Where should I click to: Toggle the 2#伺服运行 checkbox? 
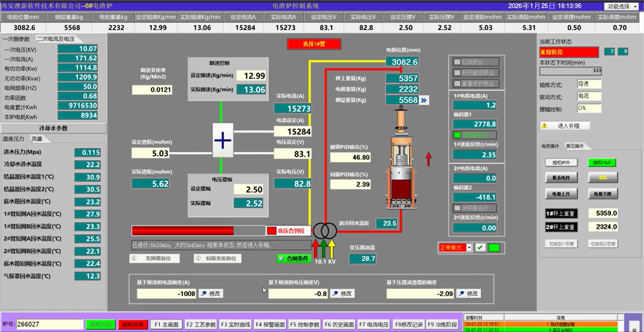point(457,208)
